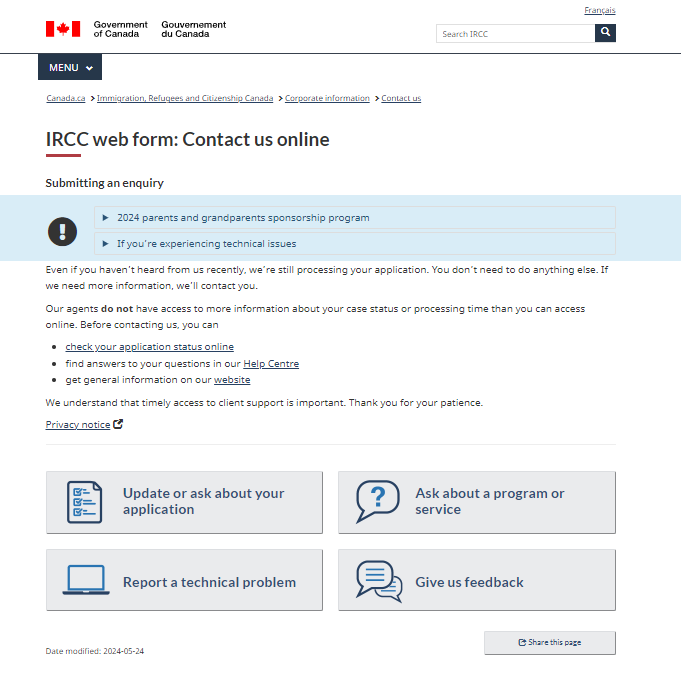Open the MENU dropdown
This screenshot has width=681, height=675.
pyautogui.click(x=70, y=67)
